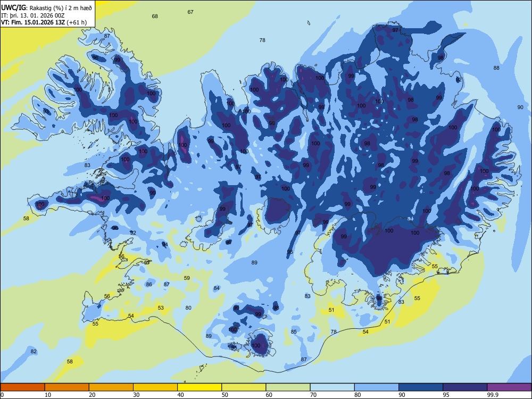Choose the 30–40% golden legend swatch
Viewport: 532px width, 399px height.
click(x=155, y=387)
